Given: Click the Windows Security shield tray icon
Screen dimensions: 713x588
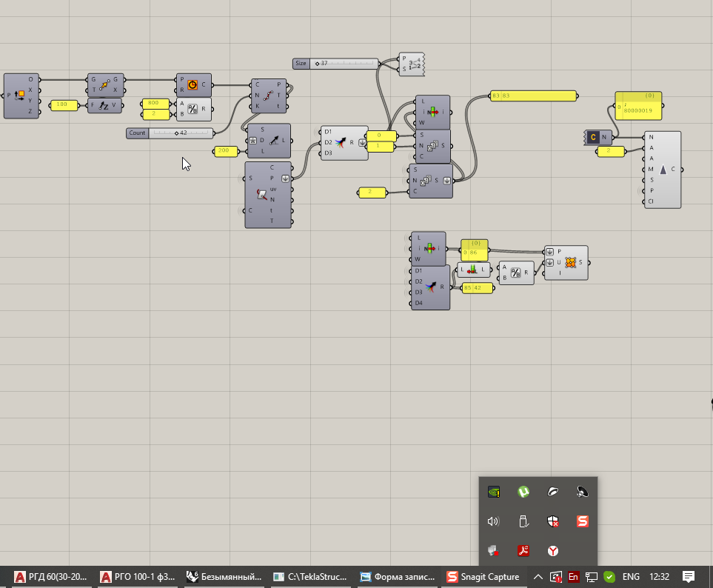Looking at the screenshot, I should point(553,521).
